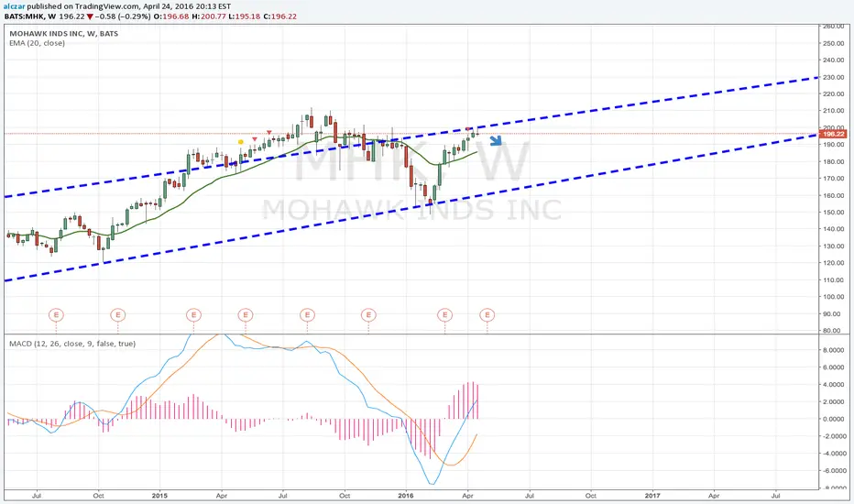Select the BATS:MHK, W symbol label
This screenshot has width=854, height=504.
30,16
